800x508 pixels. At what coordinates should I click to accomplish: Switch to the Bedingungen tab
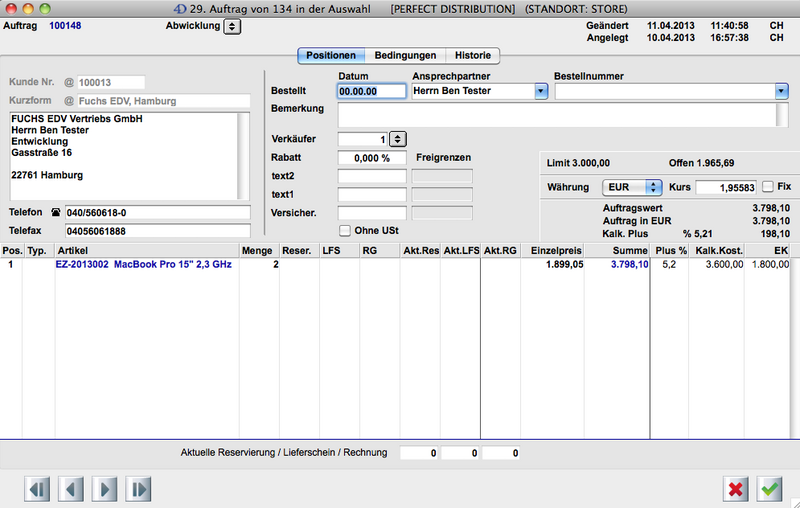(x=404, y=56)
